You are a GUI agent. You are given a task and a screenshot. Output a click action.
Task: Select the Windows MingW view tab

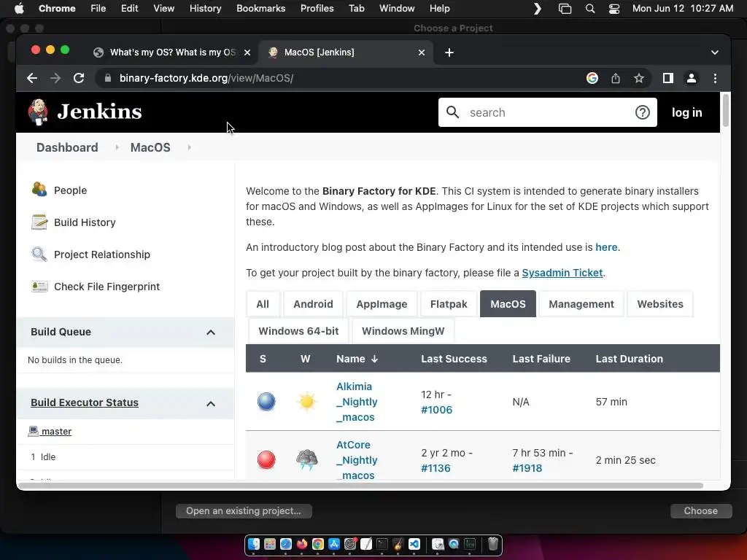click(403, 331)
